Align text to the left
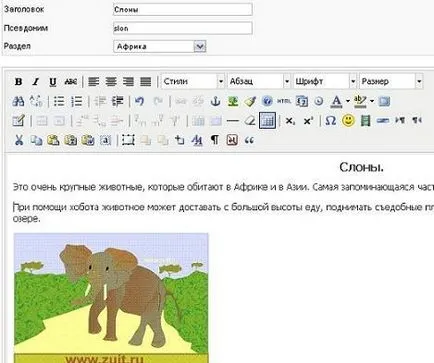 (x=94, y=81)
